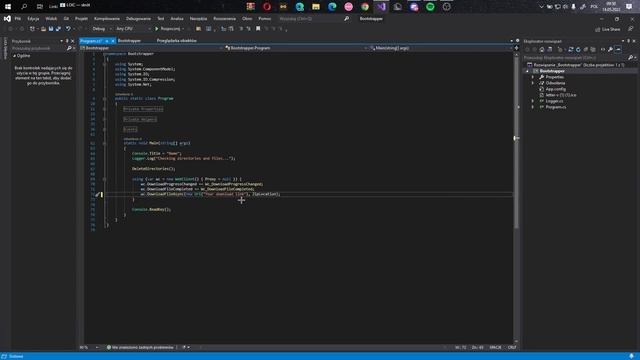Viewport: 640px width, 360px height.
Task: Expand the collapsed Private Properties region
Action: (143, 109)
